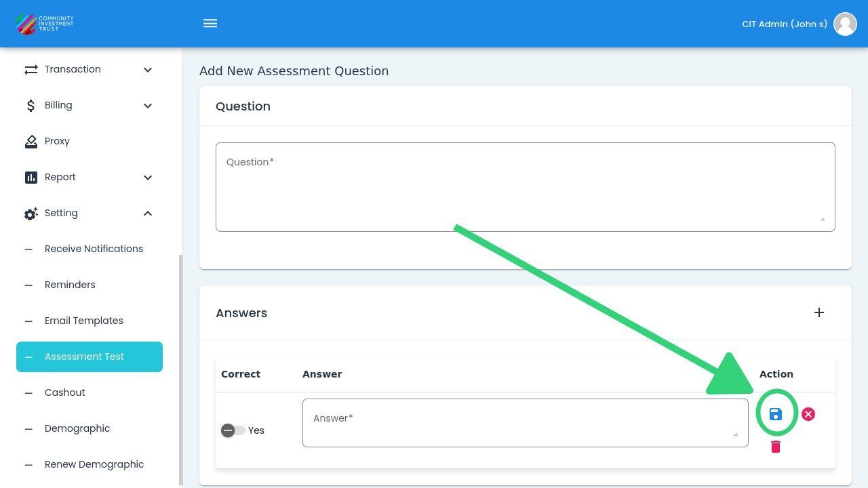
Task: Click in the Answer text field
Action: pyautogui.click(x=525, y=423)
